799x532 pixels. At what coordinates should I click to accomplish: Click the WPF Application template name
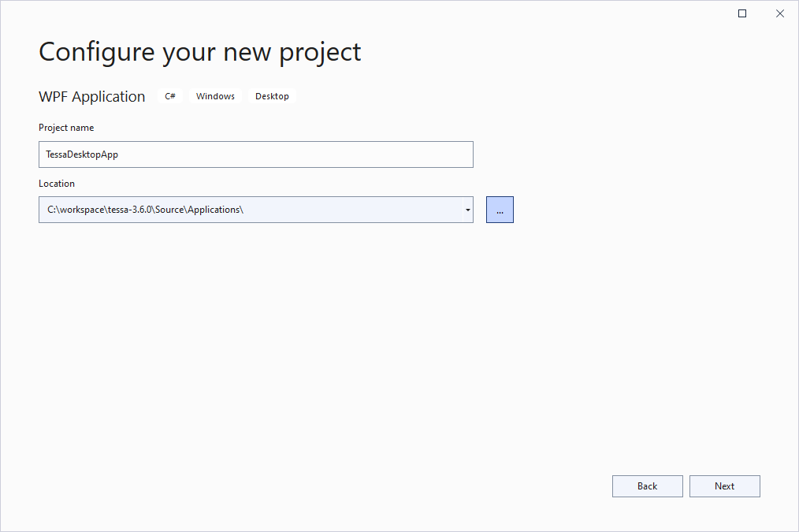click(x=92, y=97)
